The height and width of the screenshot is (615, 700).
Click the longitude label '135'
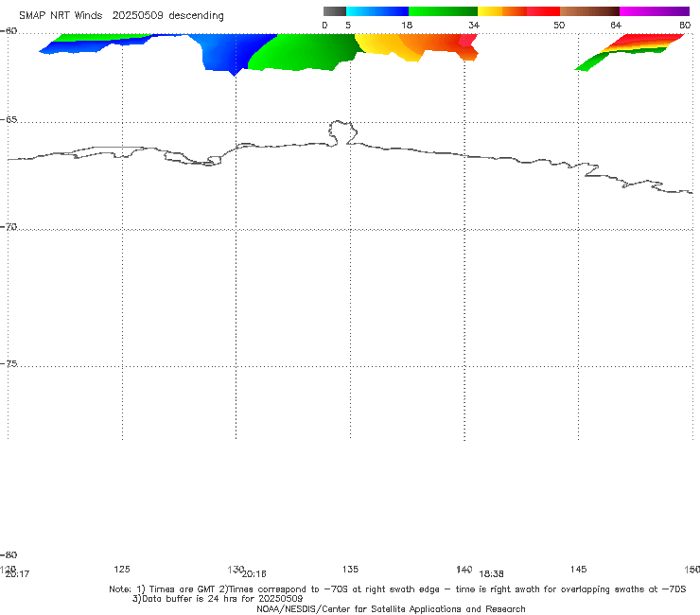point(350,569)
